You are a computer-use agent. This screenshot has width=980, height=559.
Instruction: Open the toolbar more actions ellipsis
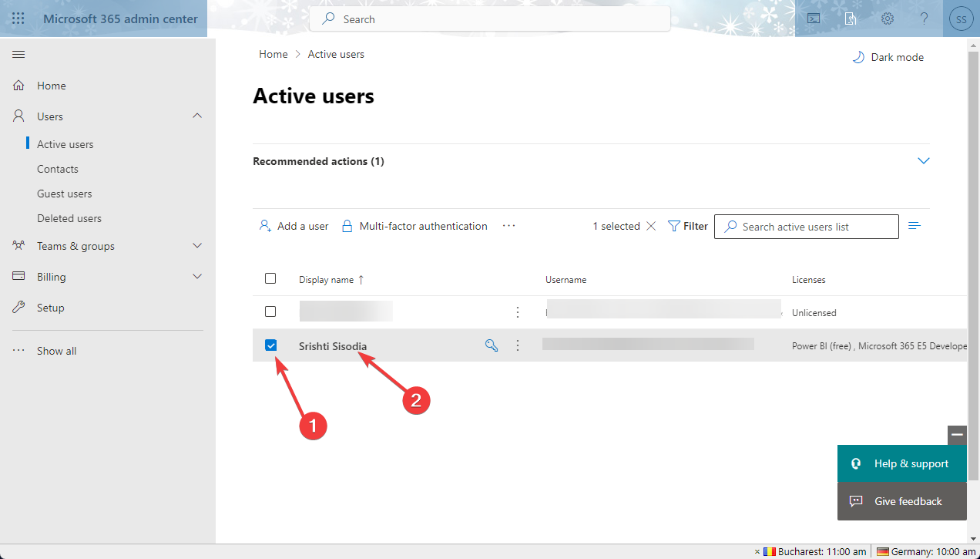tap(508, 226)
